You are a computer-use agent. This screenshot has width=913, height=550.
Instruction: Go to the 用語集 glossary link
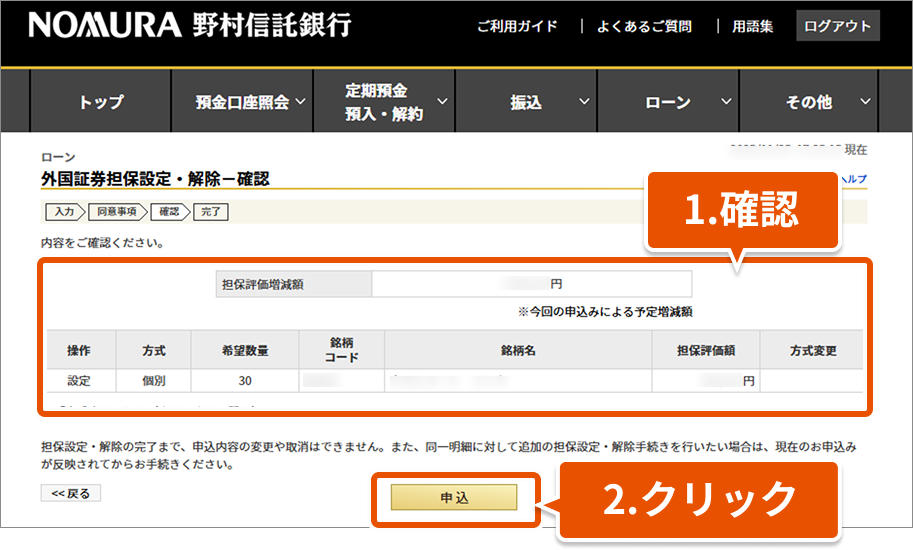click(x=752, y=26)
